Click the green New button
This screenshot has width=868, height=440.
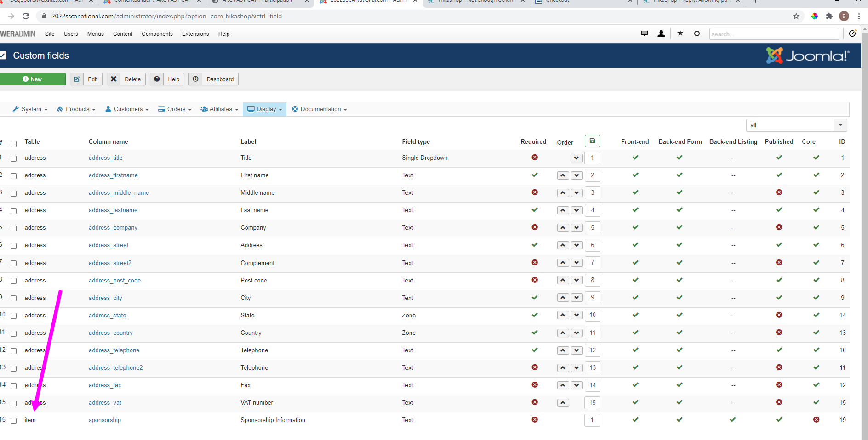coord(33,79)
